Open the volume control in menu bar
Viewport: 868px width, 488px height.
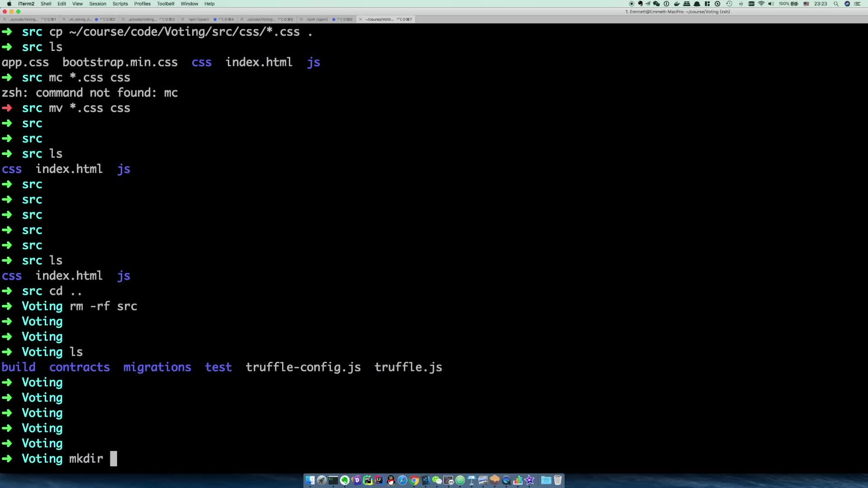(771, 4)
